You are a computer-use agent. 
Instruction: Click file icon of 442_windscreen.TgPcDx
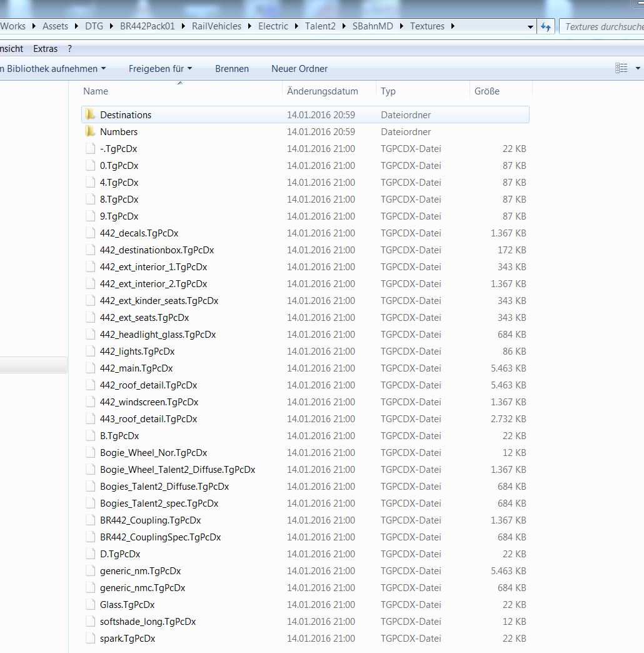(x=90, y=402)
